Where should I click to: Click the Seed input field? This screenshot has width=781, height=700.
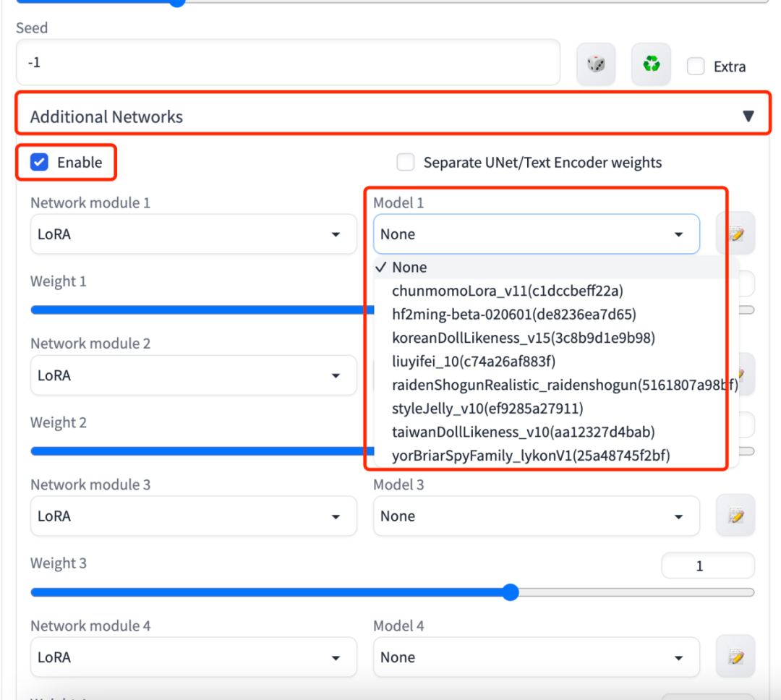click(288, 62)
